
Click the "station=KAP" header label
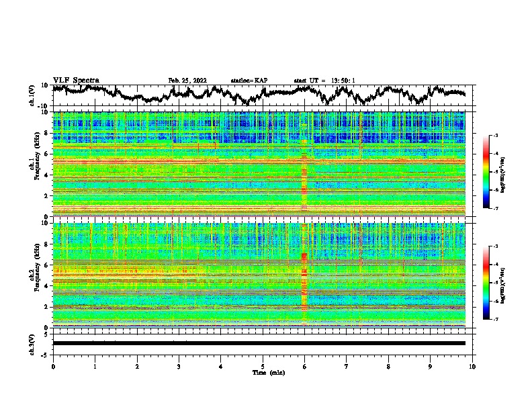click(x=249, y=81)
